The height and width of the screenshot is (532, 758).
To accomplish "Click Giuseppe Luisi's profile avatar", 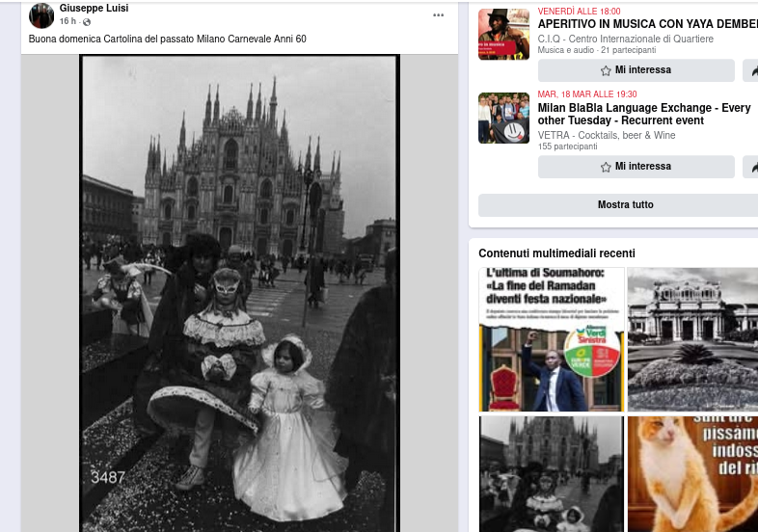I will 41,15.
